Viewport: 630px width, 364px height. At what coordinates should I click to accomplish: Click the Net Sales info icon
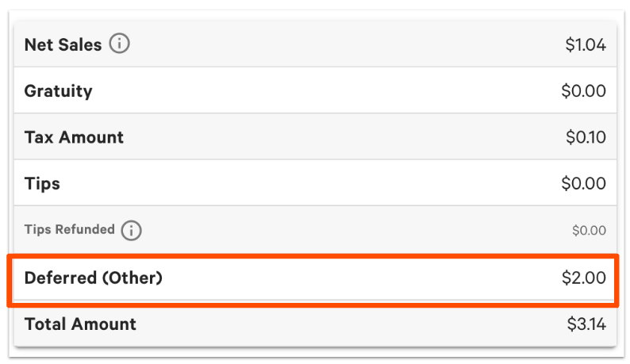click(119, 44)
